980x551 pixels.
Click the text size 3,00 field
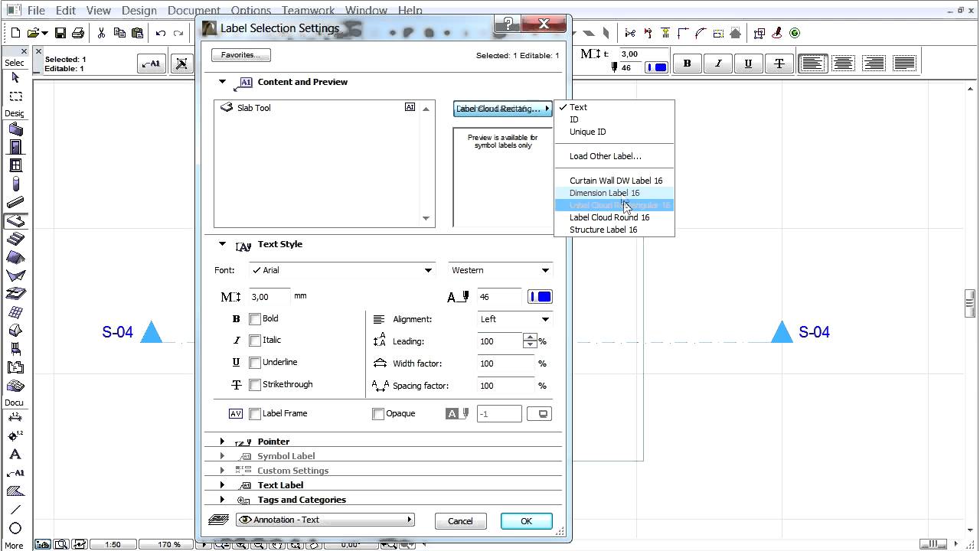pos(270,297)
